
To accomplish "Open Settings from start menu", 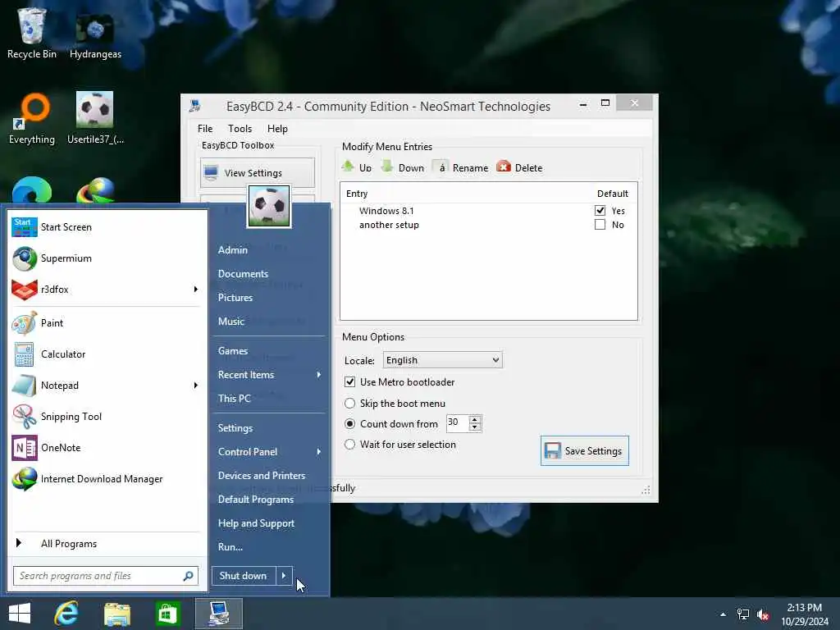I will pyautogui.click(x=235, y=428).
